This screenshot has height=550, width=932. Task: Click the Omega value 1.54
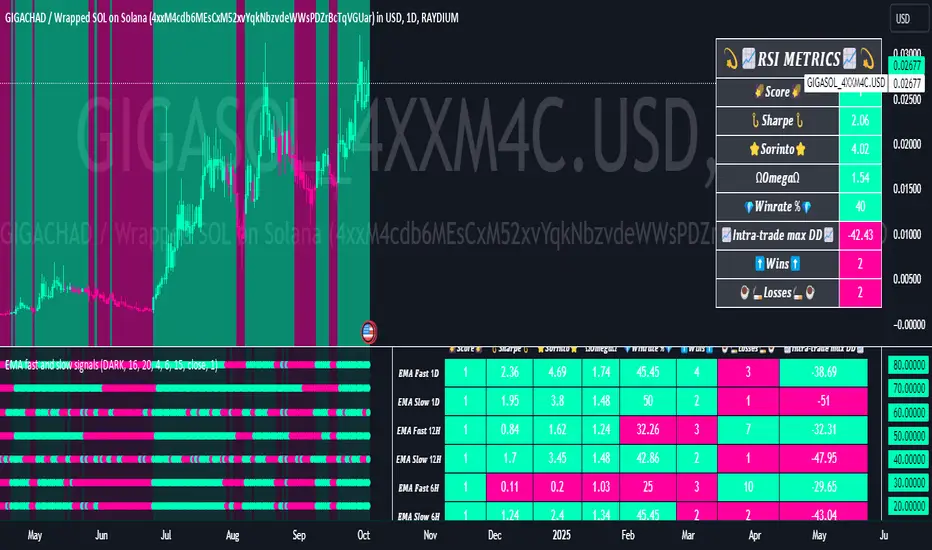click(x=860, y=178)
